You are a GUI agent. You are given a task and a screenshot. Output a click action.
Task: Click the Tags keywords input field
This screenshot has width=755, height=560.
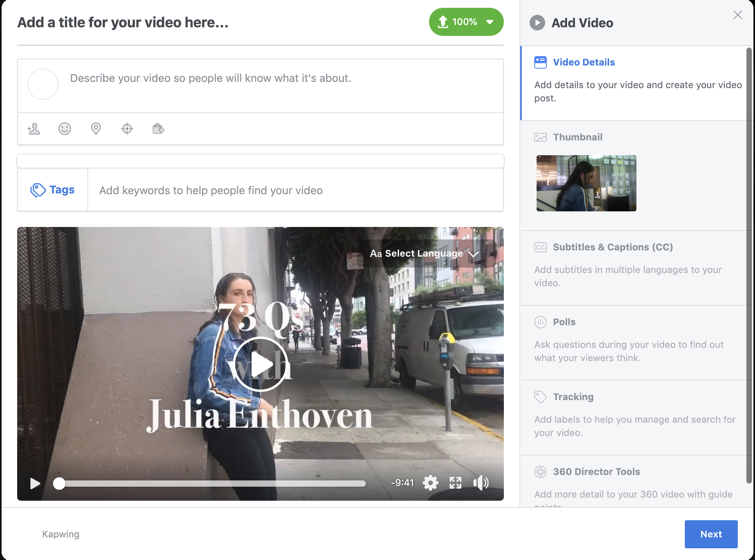pyautogui.click(x=295, y=190)
